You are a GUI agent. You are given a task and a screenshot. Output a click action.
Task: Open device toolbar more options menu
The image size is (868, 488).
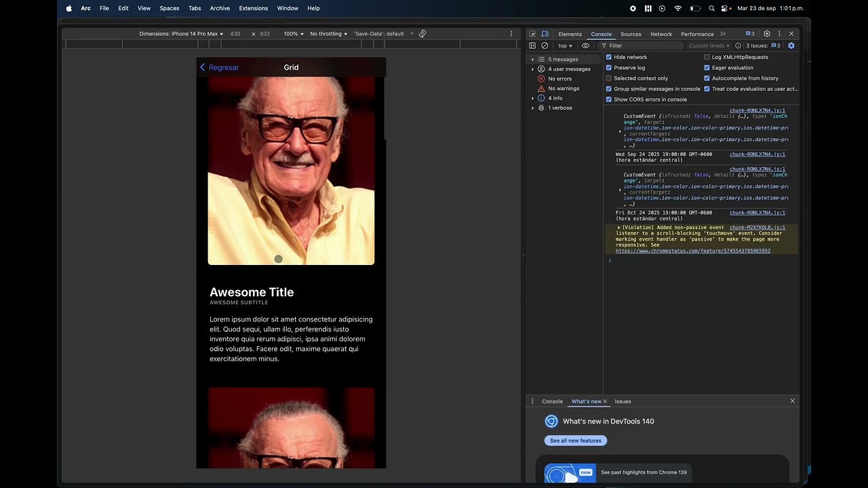click(511, 33)
